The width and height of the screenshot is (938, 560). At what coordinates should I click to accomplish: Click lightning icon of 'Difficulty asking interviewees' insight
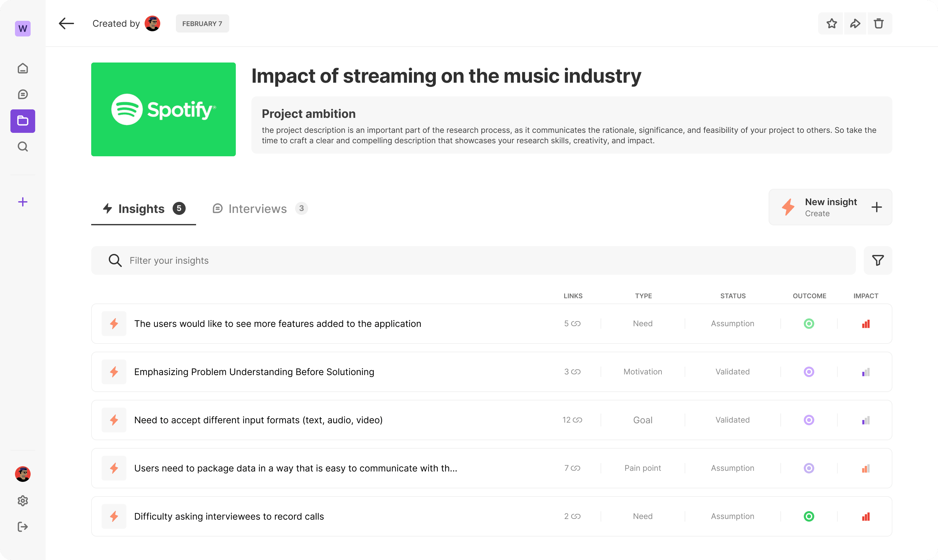114,516
